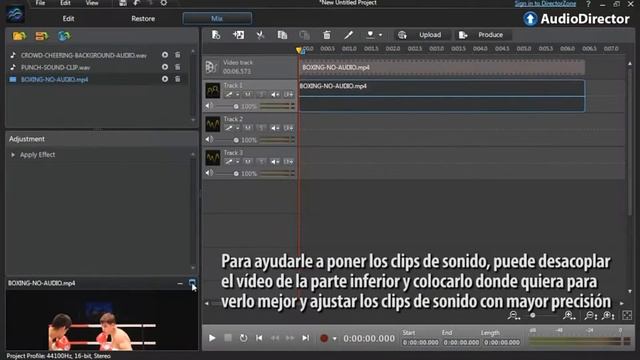Click the globe icon next to Upload
The height and width of the screenshot is (360, 640).
point(402,35)
